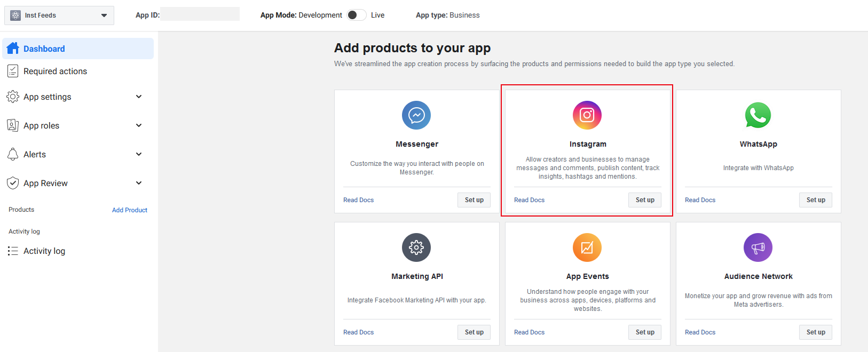868x352 pixels.
Task: Toggle App Mode from Development to Live
Action: pos(357,15)
